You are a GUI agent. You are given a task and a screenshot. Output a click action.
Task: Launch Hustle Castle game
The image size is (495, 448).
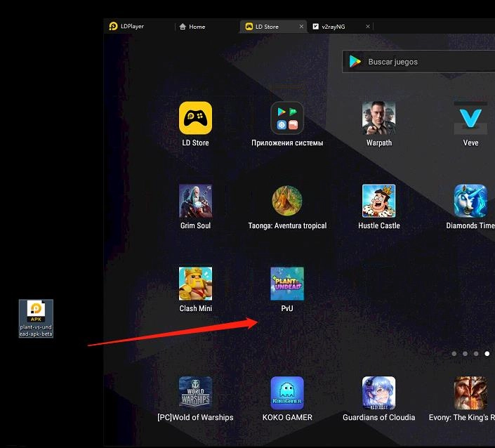(379, 201)
